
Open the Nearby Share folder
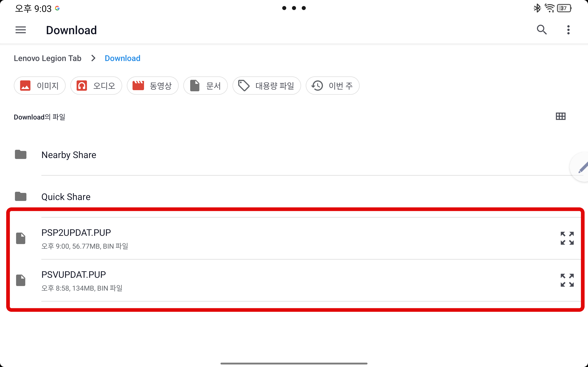(x=69, y=155)
